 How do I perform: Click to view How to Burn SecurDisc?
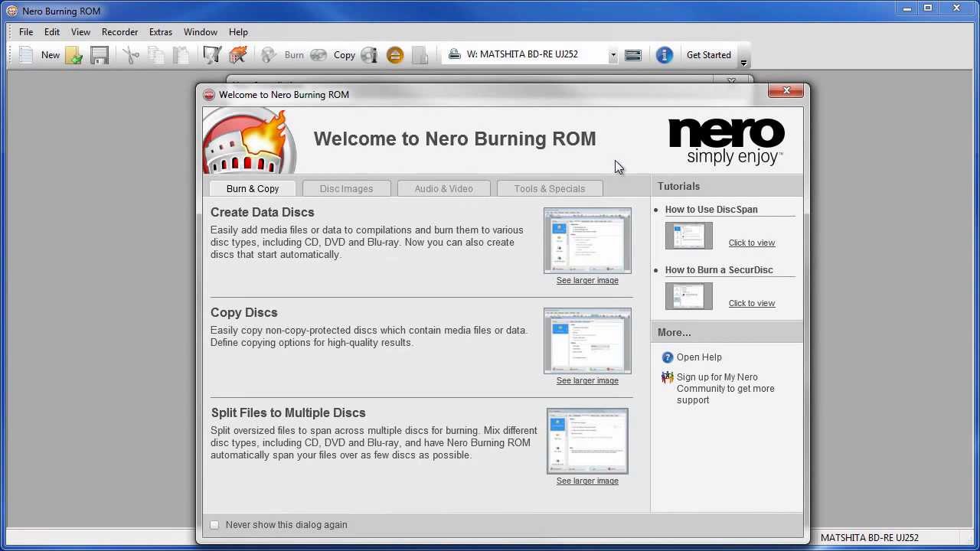pos(752,304)
